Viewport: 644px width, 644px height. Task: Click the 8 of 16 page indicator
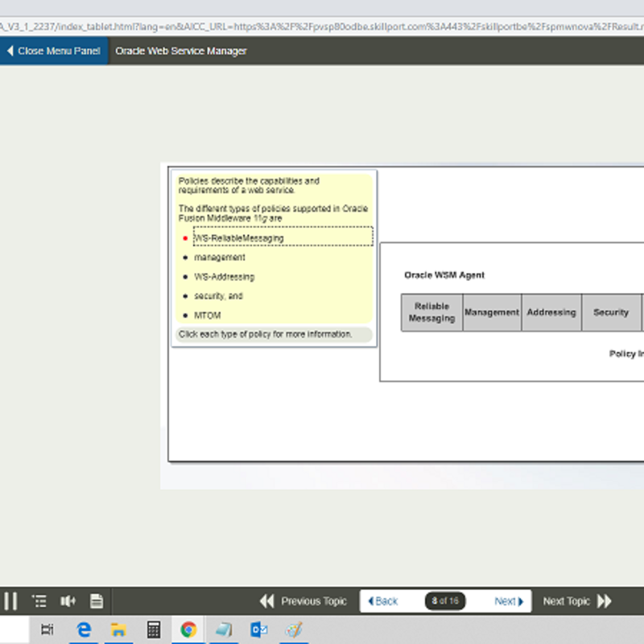tap(445, 601)
